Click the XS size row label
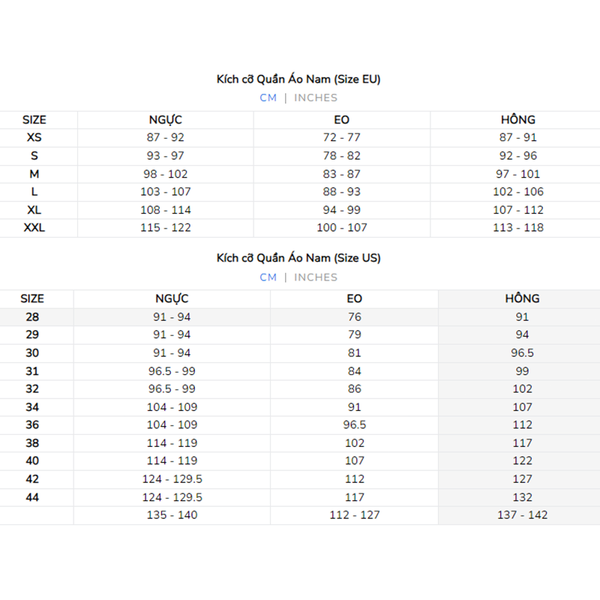Viewport: 600px width, 600px height. tap(34, 137)
